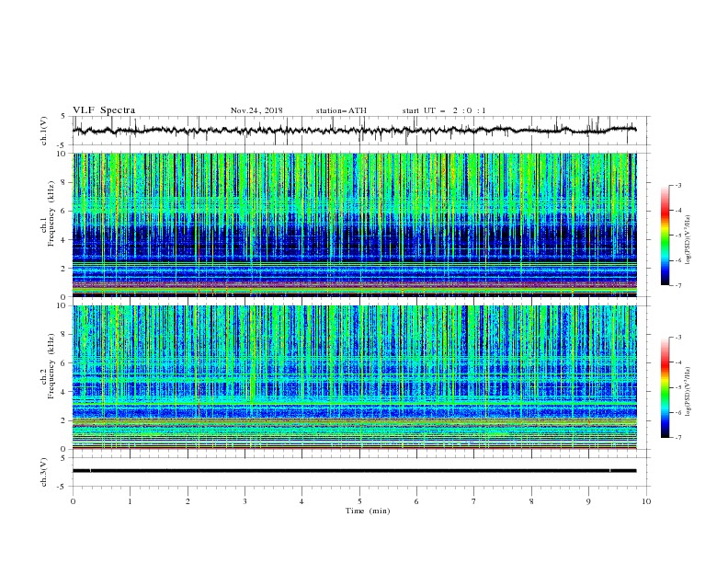
Task: Click the ch.1 voltage waveform trace
Action: [355, 131]
